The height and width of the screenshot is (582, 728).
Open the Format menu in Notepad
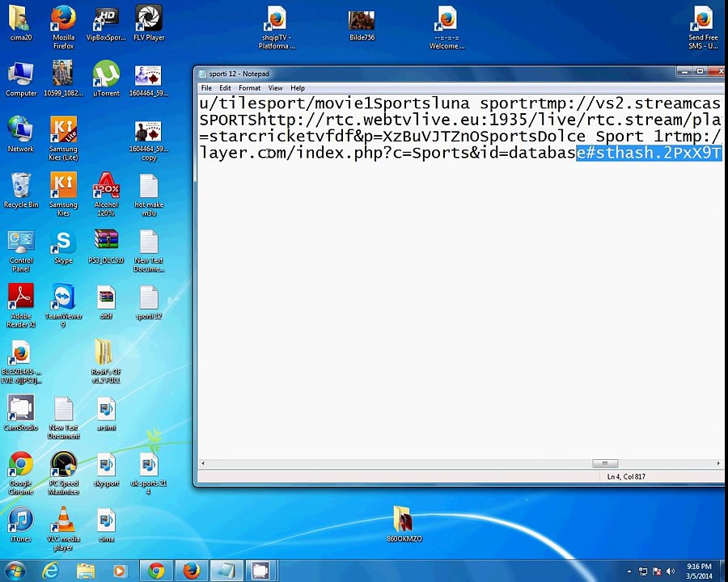[x=249, y=88]
